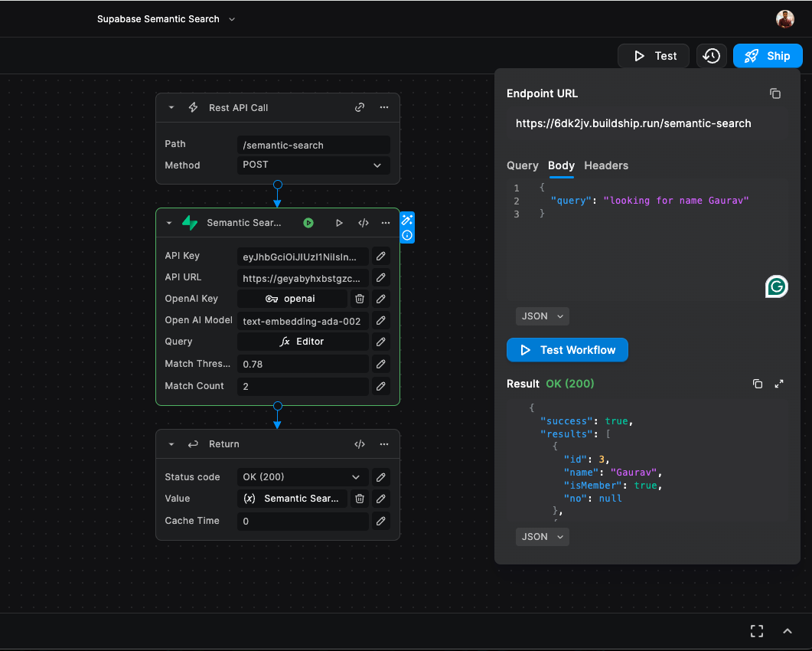Click the version history clock icon
The width and height of the screenshot is (812, 651).
point(712,56)
